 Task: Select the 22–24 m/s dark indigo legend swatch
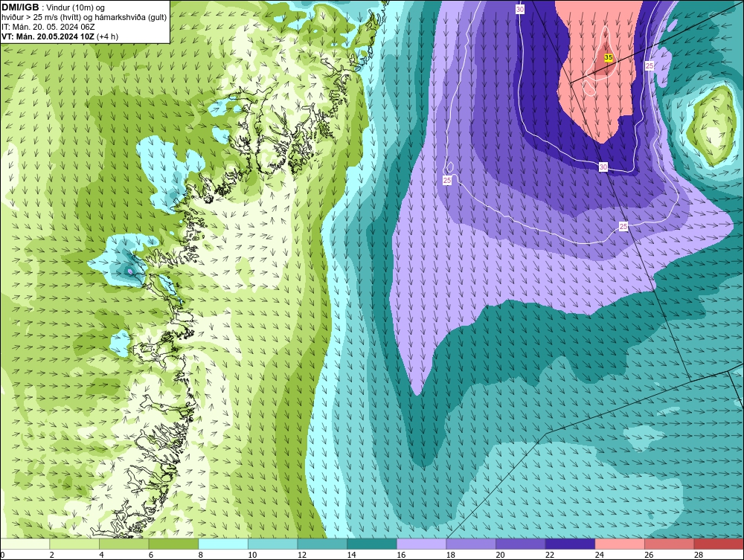click(571, 544)
